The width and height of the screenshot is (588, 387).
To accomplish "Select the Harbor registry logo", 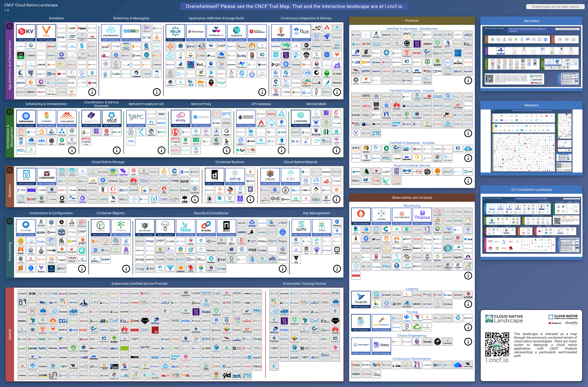I will 101,228.
